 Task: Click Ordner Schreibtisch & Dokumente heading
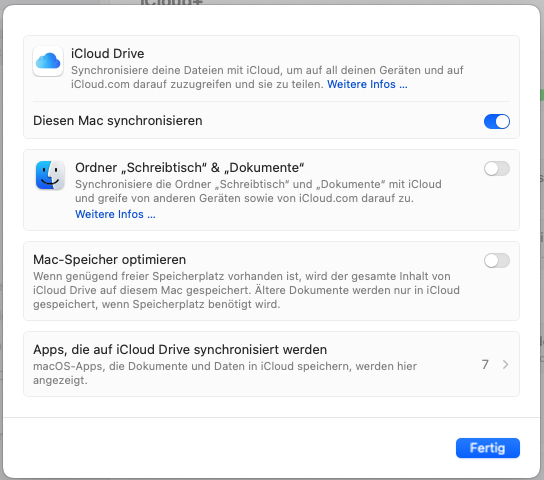(190, 168)
